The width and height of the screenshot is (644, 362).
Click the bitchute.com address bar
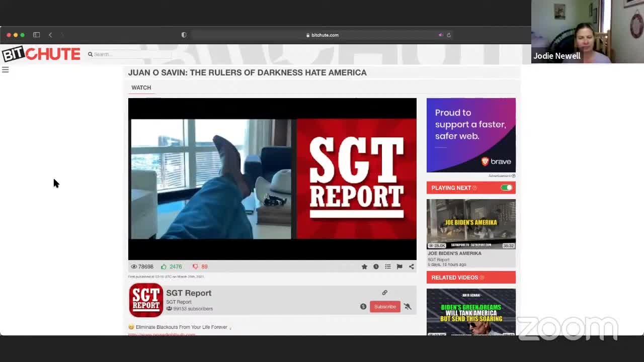click(322, 35)
